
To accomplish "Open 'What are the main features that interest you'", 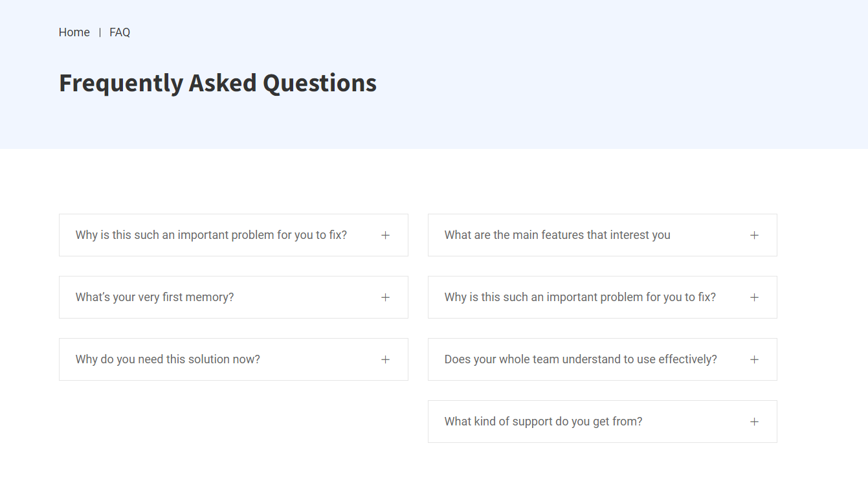I will 557,235.
